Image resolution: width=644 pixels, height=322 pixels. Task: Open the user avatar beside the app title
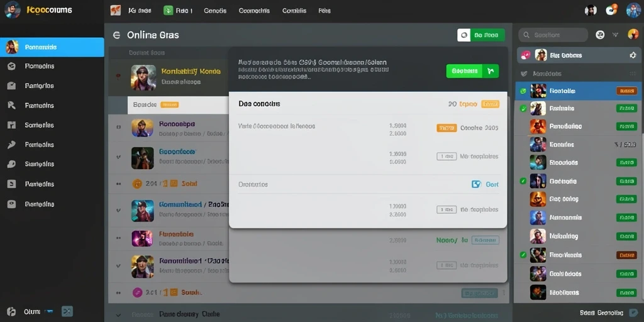[x=12, y=9]
